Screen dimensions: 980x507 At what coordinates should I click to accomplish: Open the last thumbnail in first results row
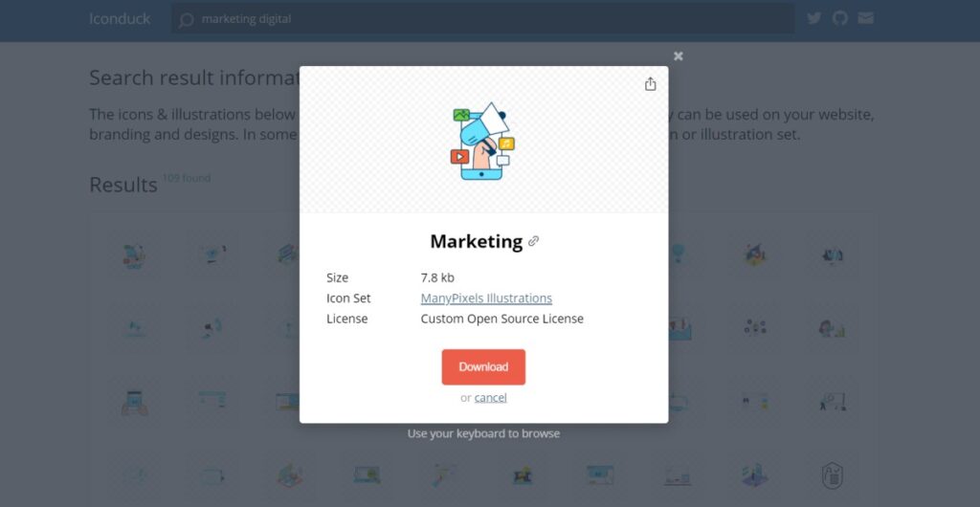833,254
